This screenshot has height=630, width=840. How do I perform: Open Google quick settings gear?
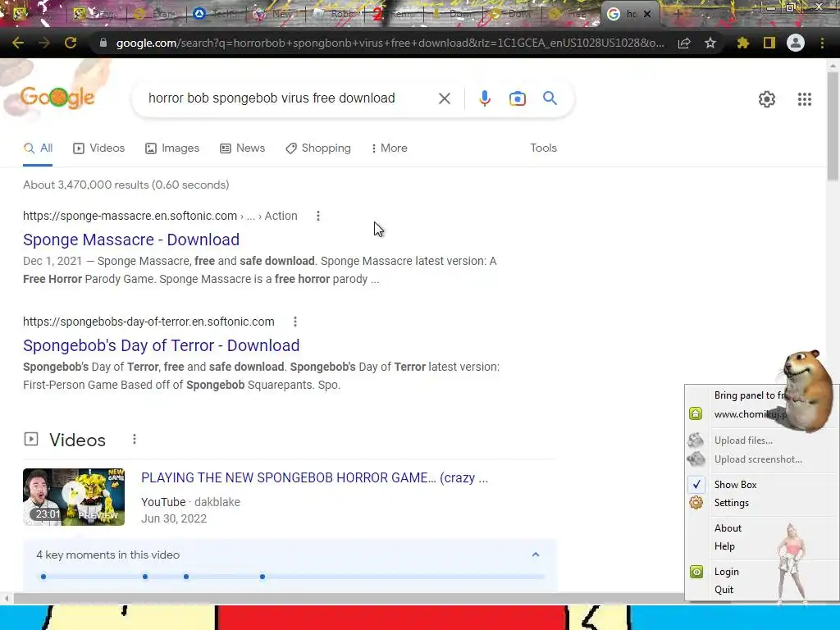(767, 99)
